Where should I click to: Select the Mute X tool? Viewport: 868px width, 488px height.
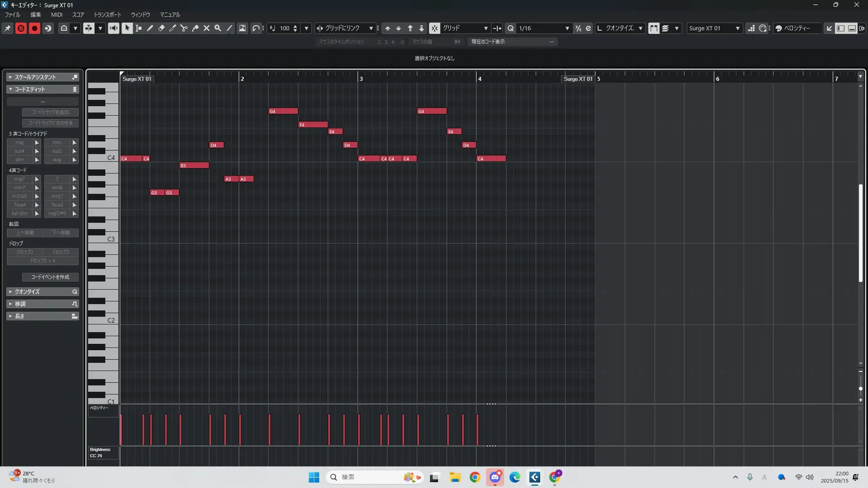[x=207, y=28]
